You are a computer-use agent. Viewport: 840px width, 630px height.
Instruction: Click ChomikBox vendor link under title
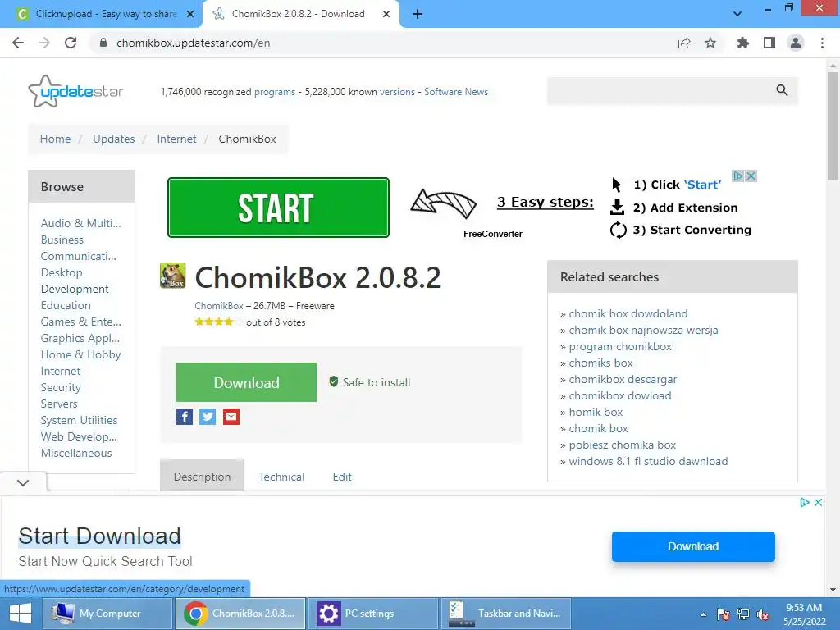218,305
